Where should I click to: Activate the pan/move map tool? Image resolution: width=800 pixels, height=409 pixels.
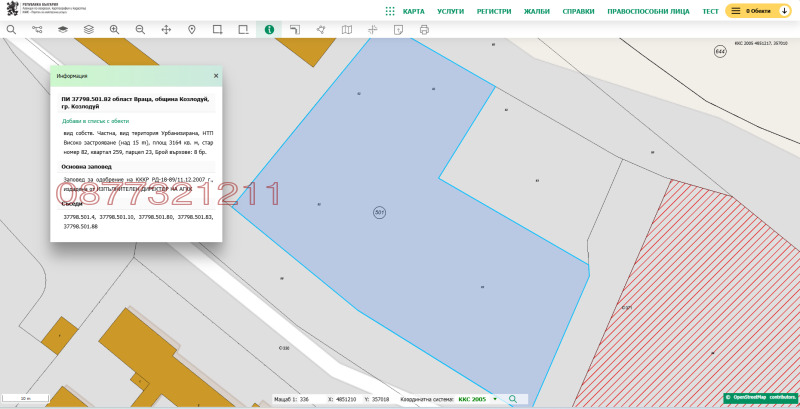(x=166, y=30)
